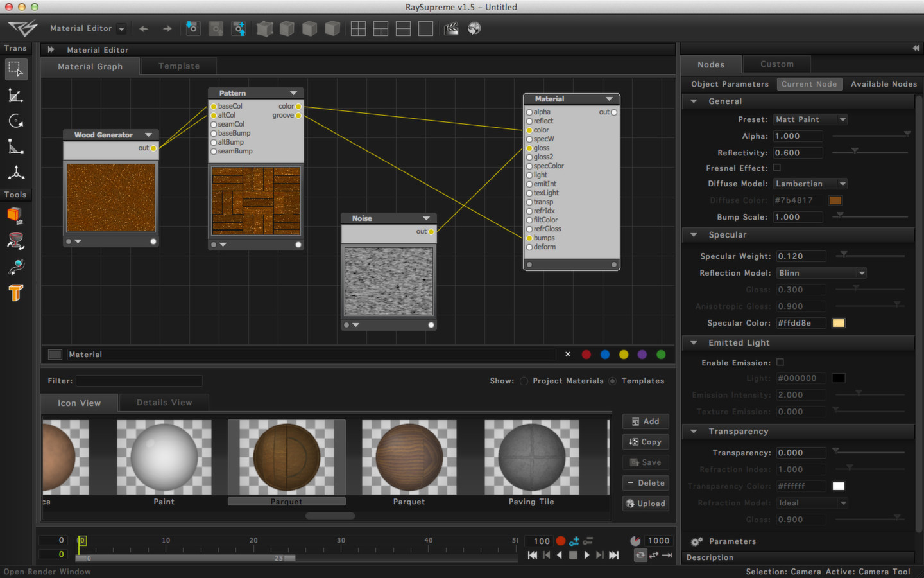Enable the Emission checkbox under Emitted Light
This screenshot has height=578, width=924.
coord(780,362)
